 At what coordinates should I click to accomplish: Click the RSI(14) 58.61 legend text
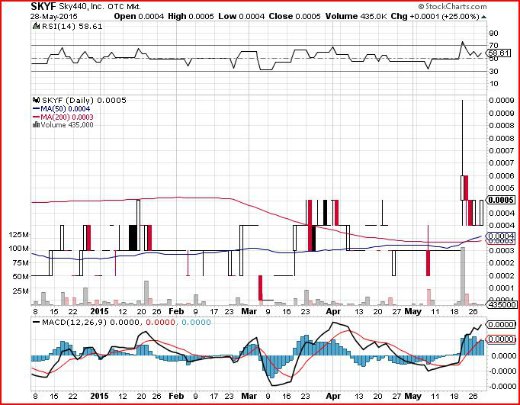(71, 27)
